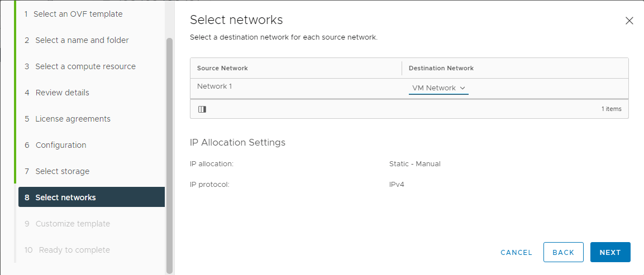Click the column toggle icon below the table
The width and height of the screenshot is (644, 275).
coord(202,109)
